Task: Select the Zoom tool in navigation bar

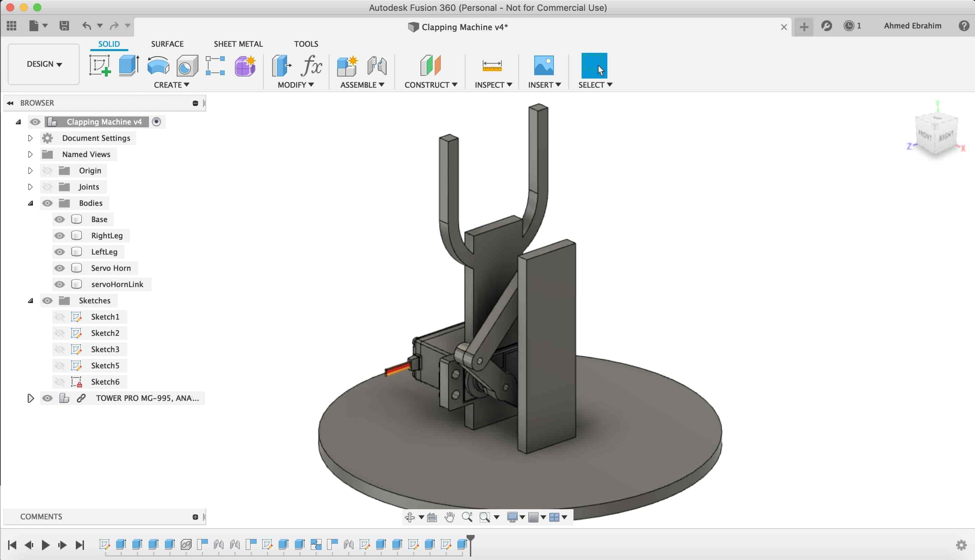Action: (x=467, y=517)
